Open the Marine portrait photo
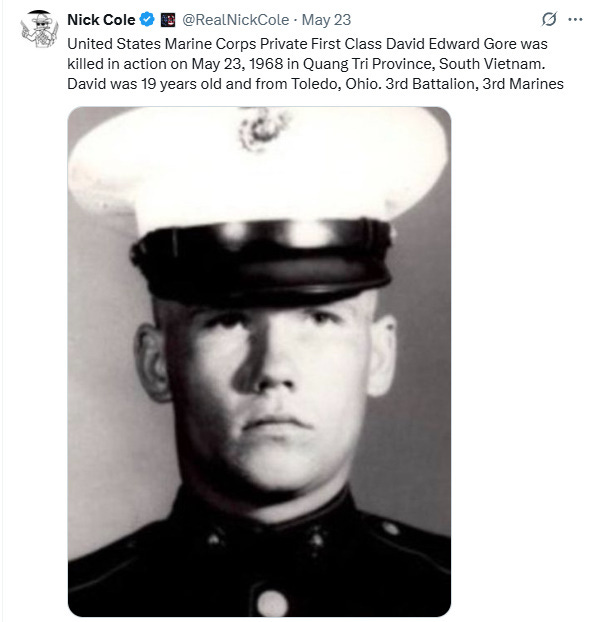 pyautogui.click(x=259, y=361)
